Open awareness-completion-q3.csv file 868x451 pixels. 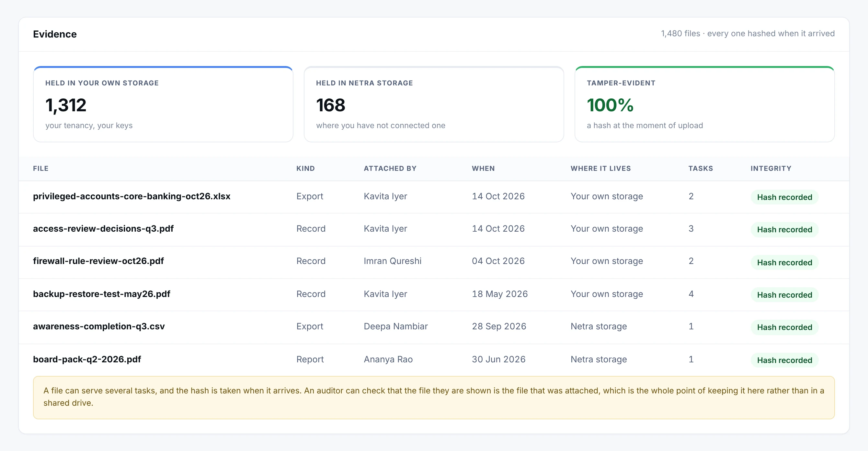(99, 326)
